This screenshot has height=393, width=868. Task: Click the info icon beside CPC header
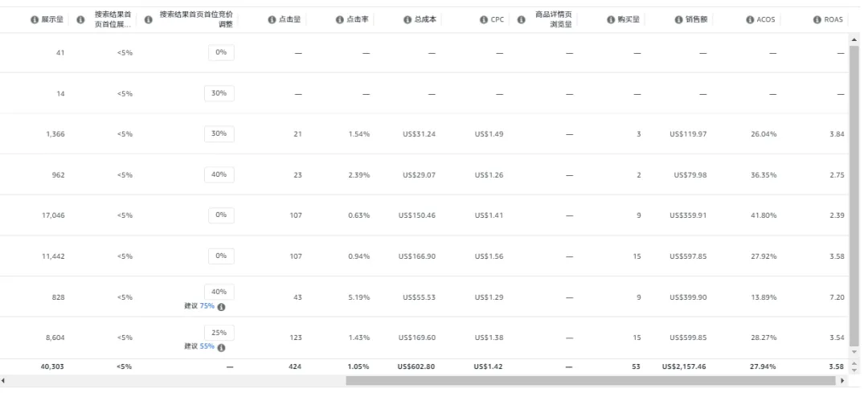pos(483,19)
